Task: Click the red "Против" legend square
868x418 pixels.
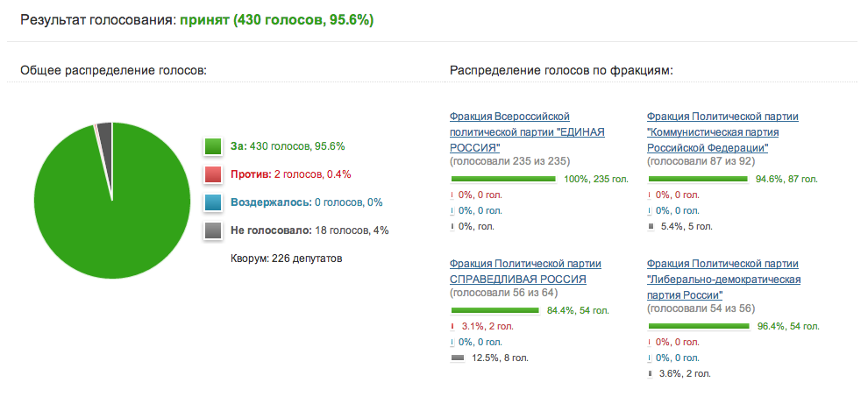Action: [x=212, y=174]
